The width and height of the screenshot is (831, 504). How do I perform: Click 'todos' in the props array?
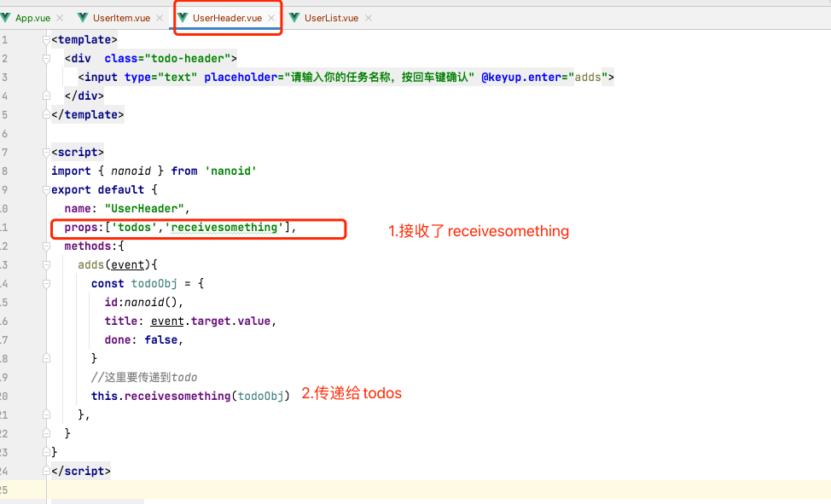coord(134,228)
